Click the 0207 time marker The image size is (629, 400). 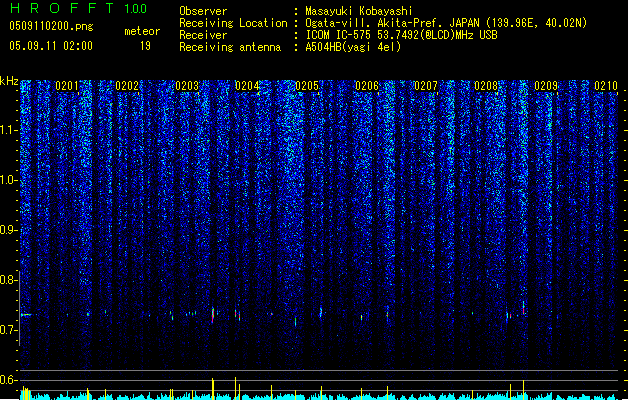coord(426,86)
